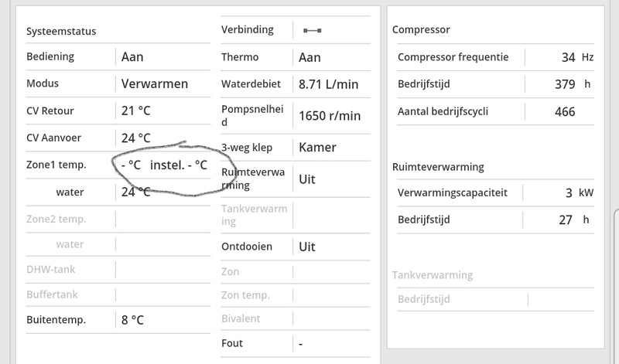Click the Compressor frequentie value
The height and width of the screenshot is (364, 619).
tap(568, 57)
